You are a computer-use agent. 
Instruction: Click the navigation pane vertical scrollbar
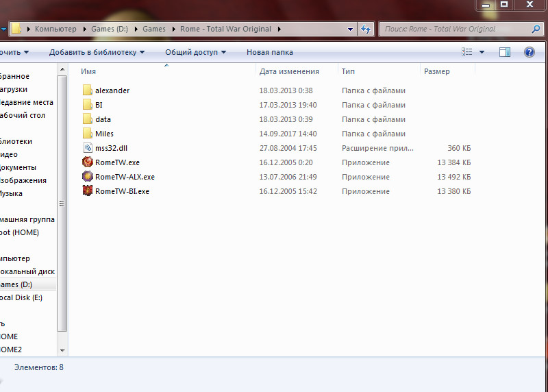click(x=63, y=206)
